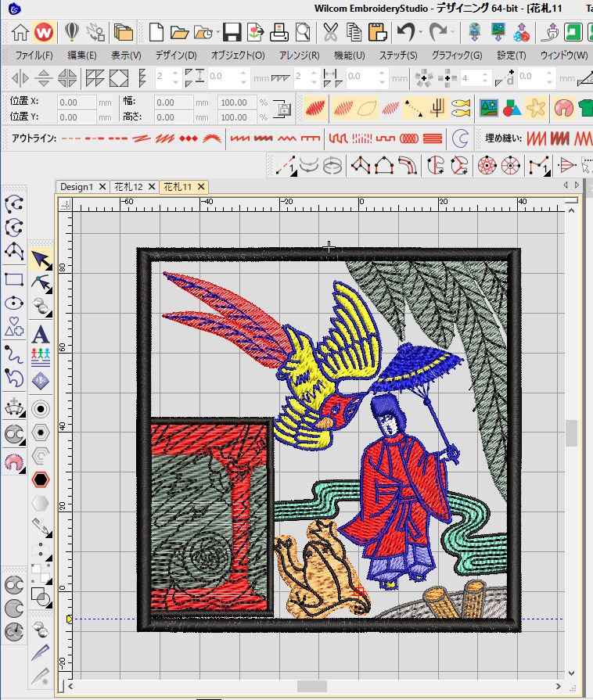The height and width of the screenshot is (700, 593).
Task: Switch to the 花札12 tab
Action: [x=128, y=187]
